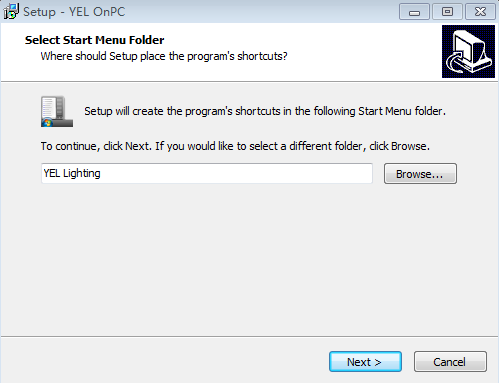The width and height of the screenshot is (499, 383).
Task: Click the separator line above the Next button
Action: point(249,336)
